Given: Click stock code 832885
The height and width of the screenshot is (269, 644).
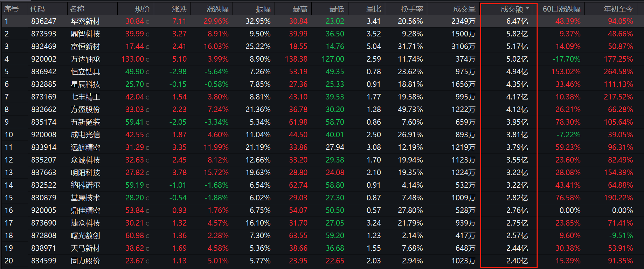Looking at the screenshot, I should pyautogui.click(x=44, y=84).
